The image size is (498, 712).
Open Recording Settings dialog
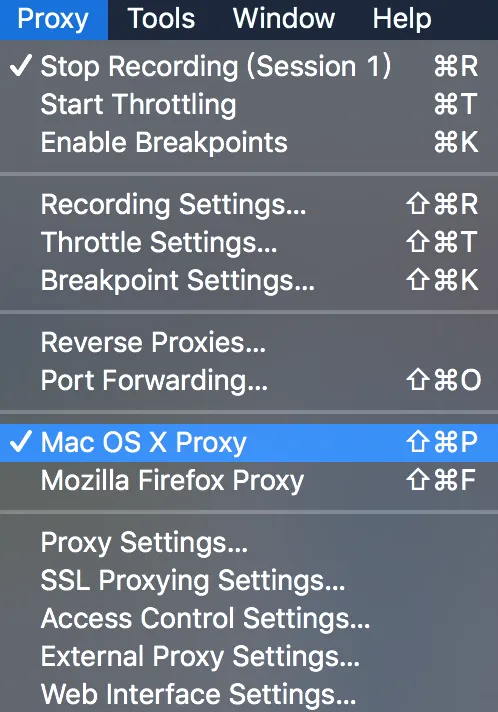(249, 204)
